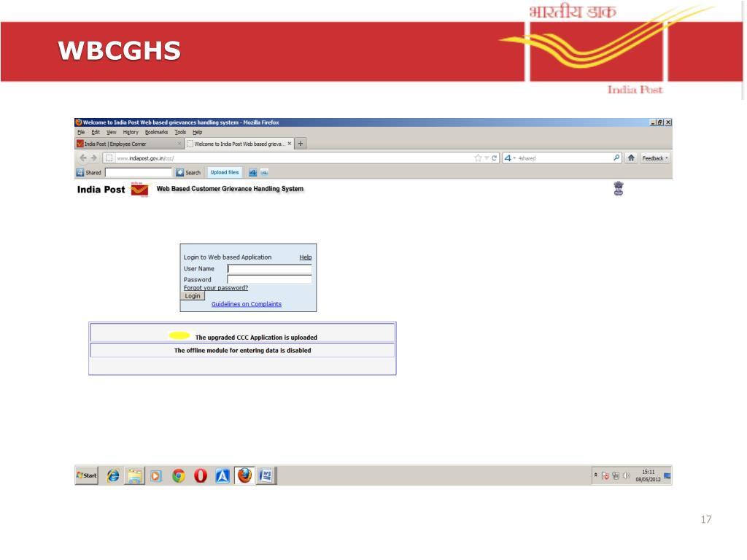Screen dimensions: 747x560
Task: Click the offline module disabled notice text
Action: click(x=242, y=350)
